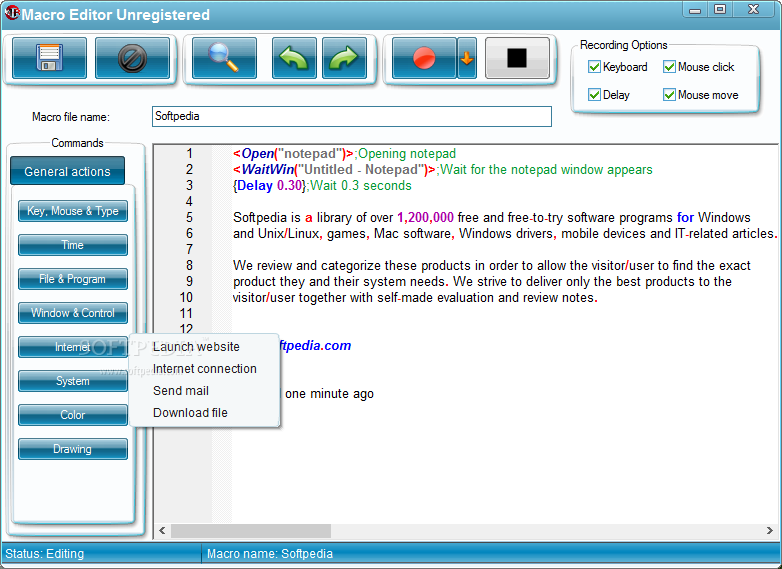
Task: Click the number 1,200,000 in line 5
Action: [x=425, y=217]
